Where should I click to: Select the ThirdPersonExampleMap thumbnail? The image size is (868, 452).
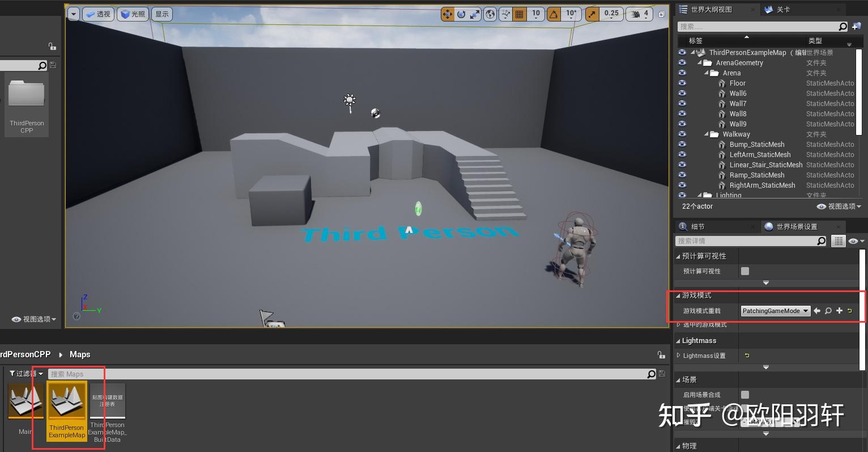click(66, 400)
